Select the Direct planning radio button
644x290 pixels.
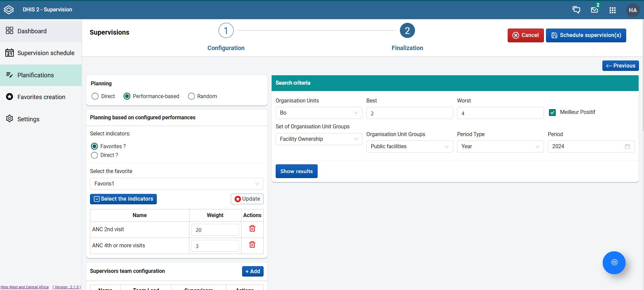tap(95, 96)
